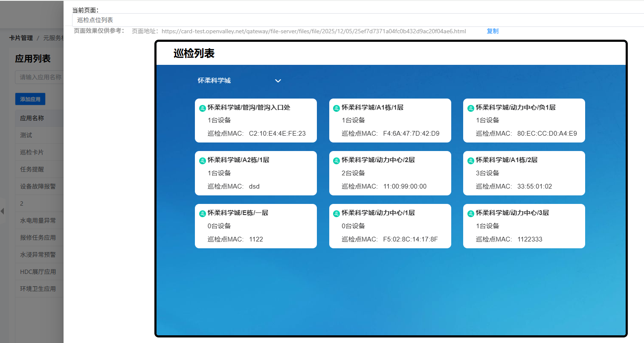The image size is (644, 343).
Task: Collapse sidebar with left arrow handle
Action: coord(2,211)
